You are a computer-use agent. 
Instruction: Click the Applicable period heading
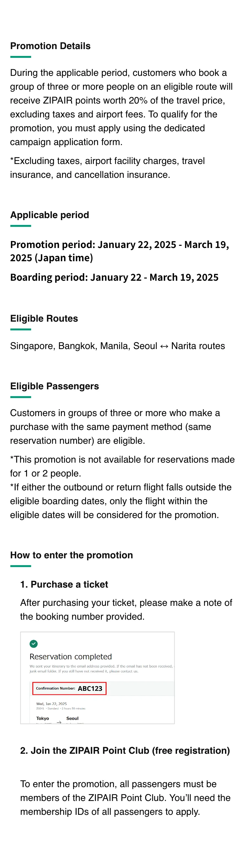[49, 215]
